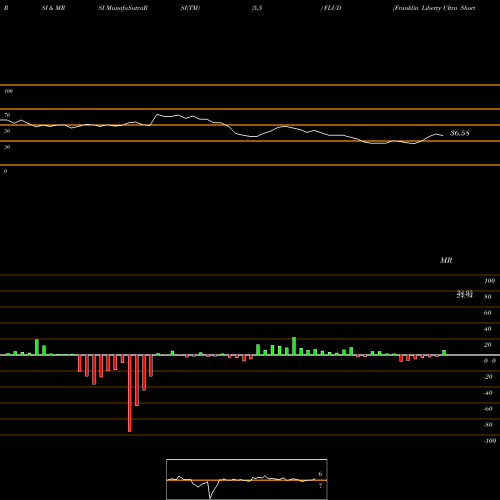500x500 pixels.
Task: Click the MR axis label 20
Action: [488, 345]
